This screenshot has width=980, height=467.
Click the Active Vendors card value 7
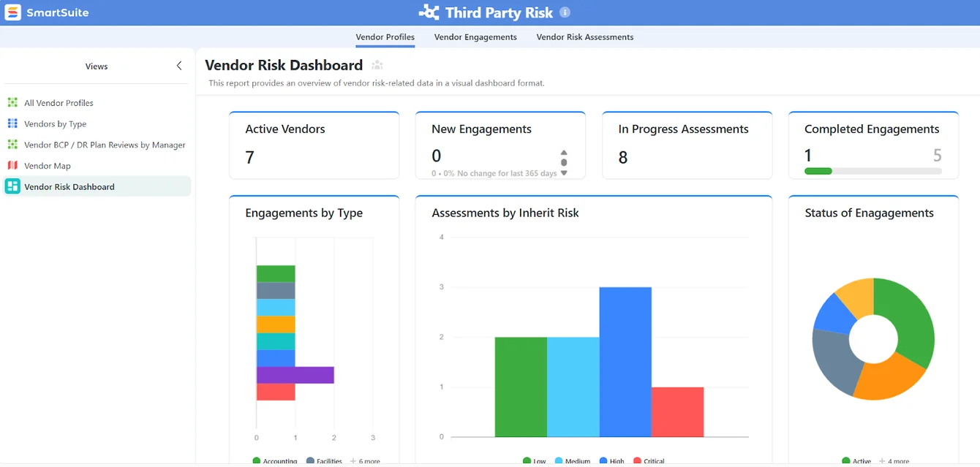pyautogui.click(x=249, y=157)
